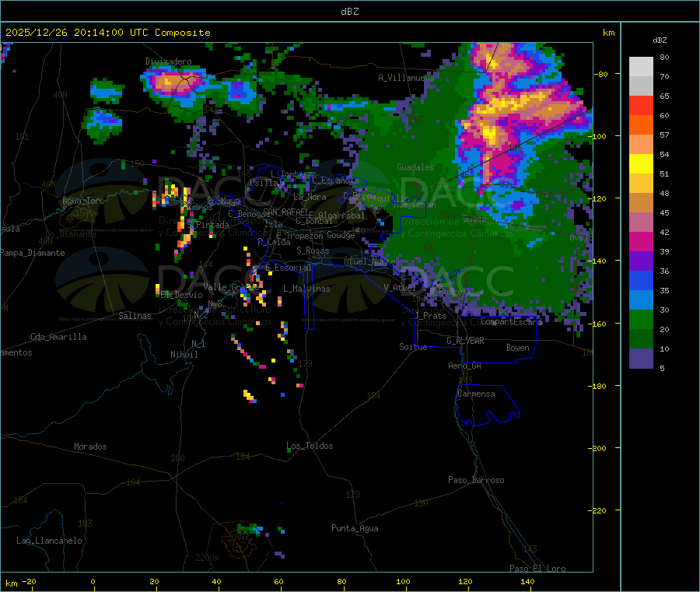Viewport: 700px width, 592px height.
Task: Click the '-120' tick on the vertical km axis
Action: [600, 198]
